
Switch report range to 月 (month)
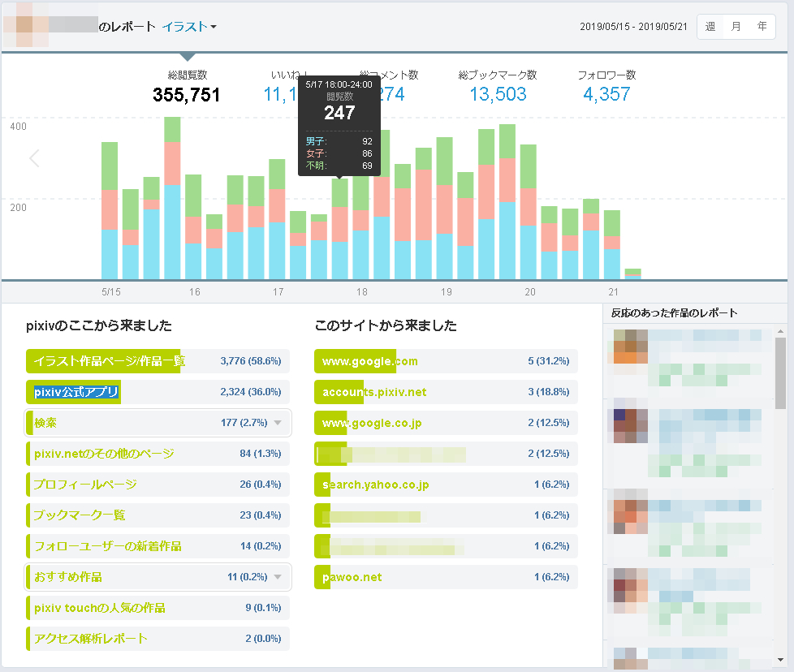click(736, 27)
